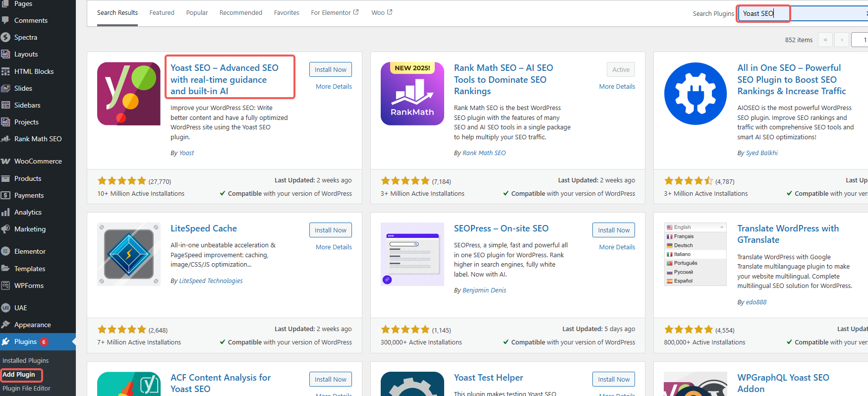
Task: Click the Search Plugins input field
Action: 803,13
